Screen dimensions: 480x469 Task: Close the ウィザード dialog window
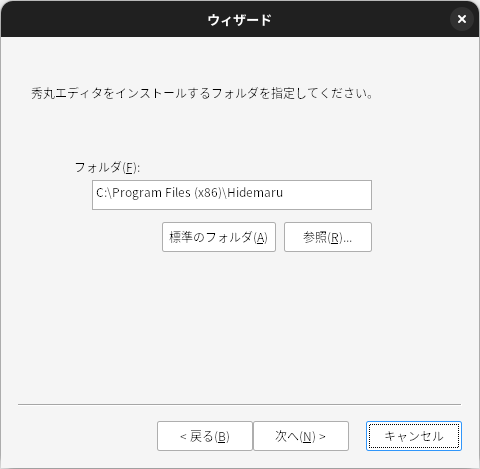(462, 19)
